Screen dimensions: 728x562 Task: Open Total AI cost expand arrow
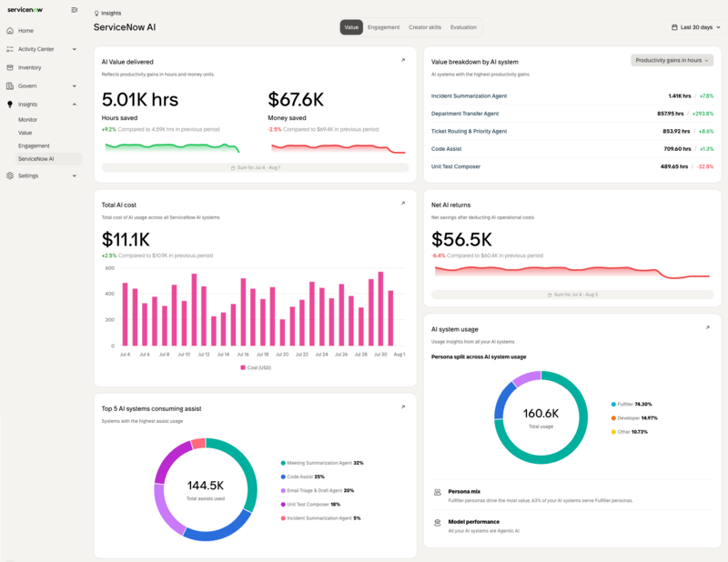pyautogui.click(x=403, y=204)
